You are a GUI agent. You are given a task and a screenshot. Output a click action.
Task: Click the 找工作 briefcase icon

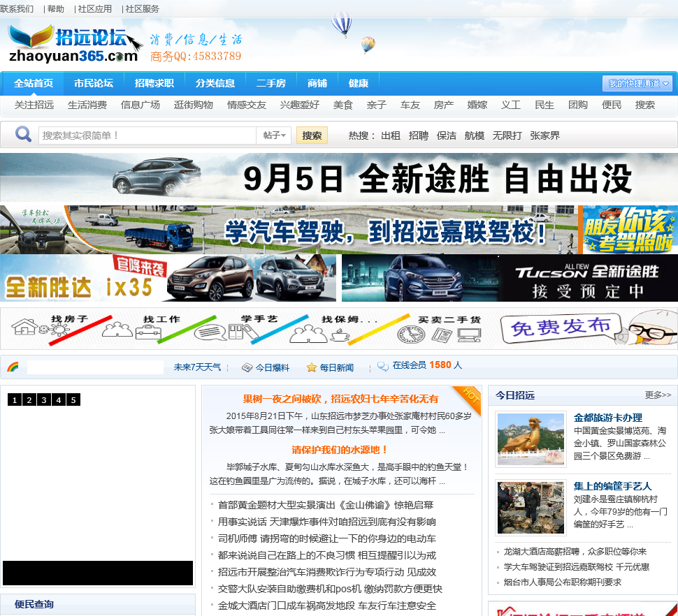tap(148, 332)
